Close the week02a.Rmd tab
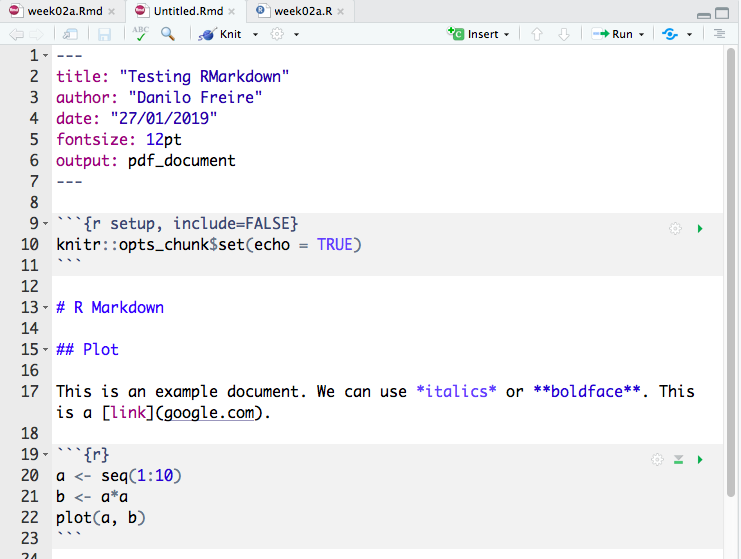Screen dimensions: 741x559 click(x=112, y=11)
